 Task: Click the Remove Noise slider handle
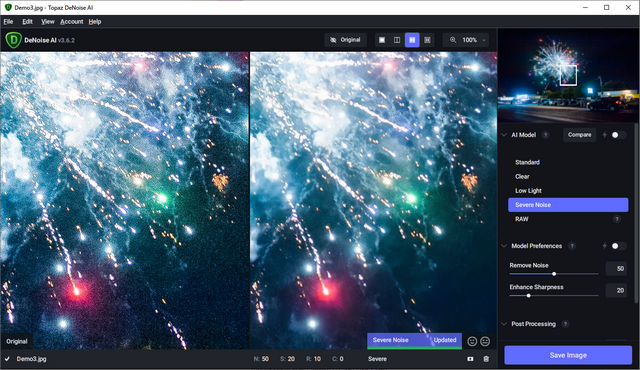[554, 274]
